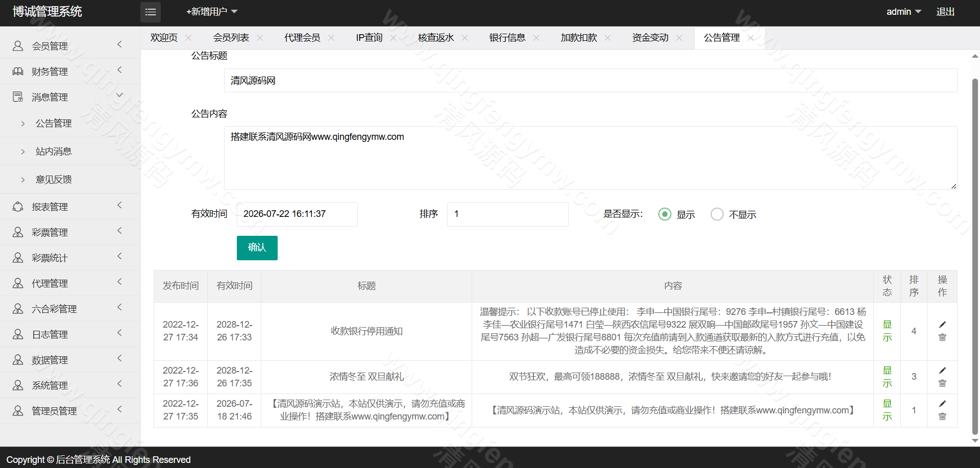Open the +新增用户 dropdown
The width and height of the screenshot is (980, 468).
(x=211, y=12)
